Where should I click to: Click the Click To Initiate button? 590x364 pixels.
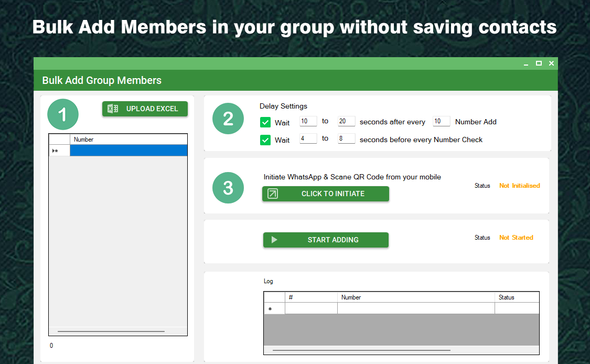(x=326, y=194)
